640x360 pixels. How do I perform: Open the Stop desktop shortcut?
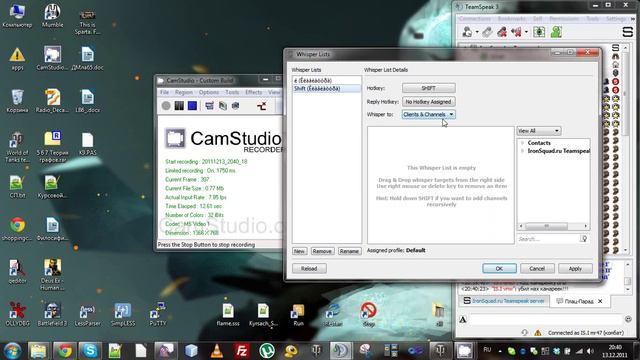369,314
